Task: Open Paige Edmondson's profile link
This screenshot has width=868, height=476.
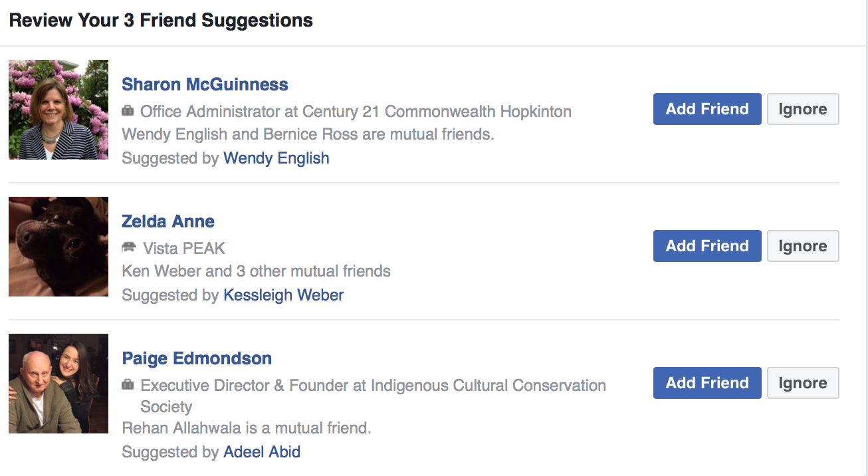Action: pyautogui.click(x=197, y=358)
